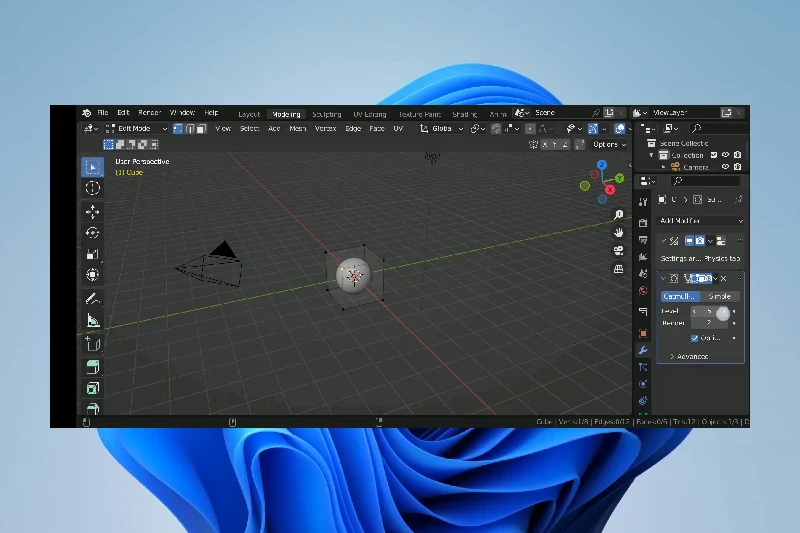Click the hand pan-view icon
800x533 pixels.
tap(619, 232)
